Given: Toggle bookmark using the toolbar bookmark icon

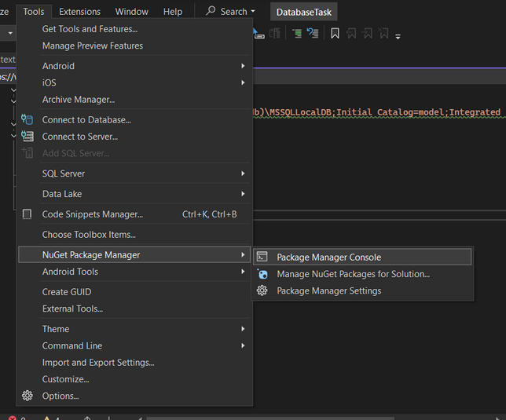Looking at the screenshot, I should 335,34.
